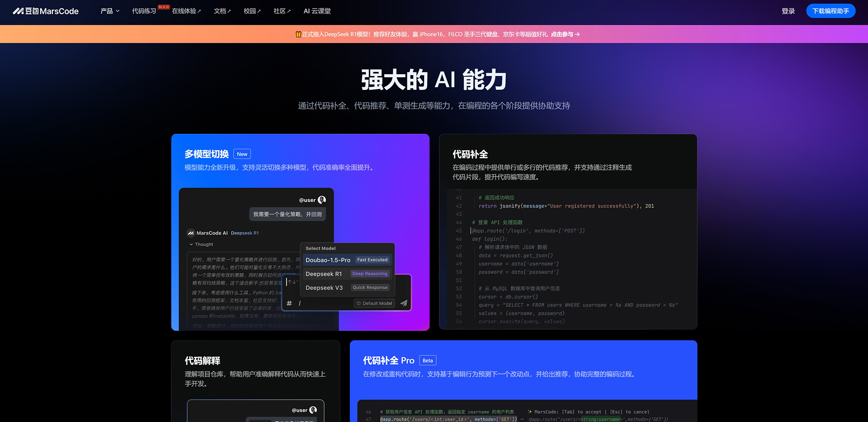Open the 文档 menu link

222,11
